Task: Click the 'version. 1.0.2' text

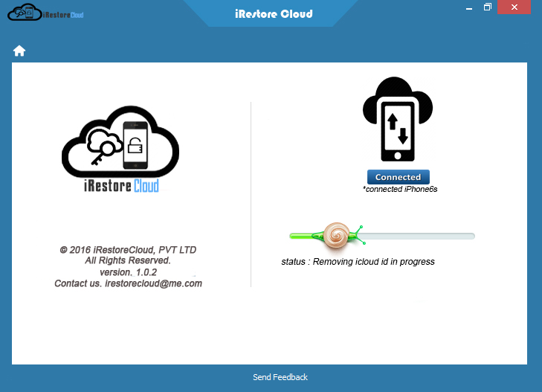Action: point(128,272)
